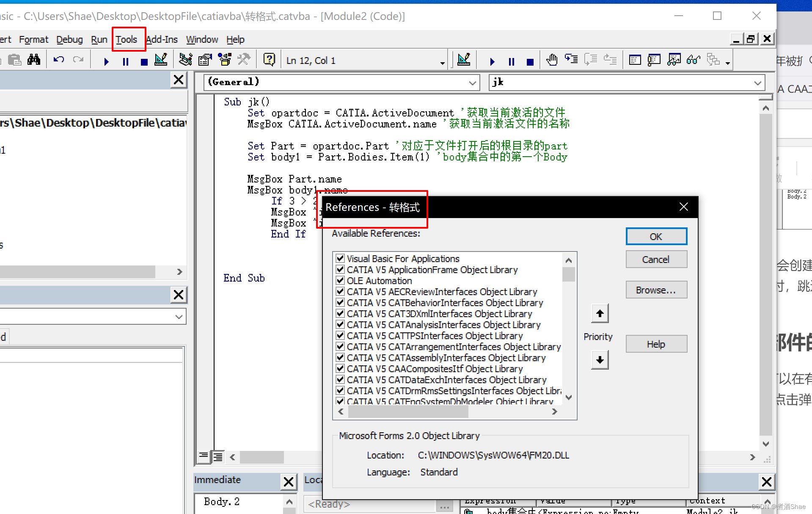Open the Properties window object dropdown
The width and height of the screenshot is (812, 514).
[179, 317]
